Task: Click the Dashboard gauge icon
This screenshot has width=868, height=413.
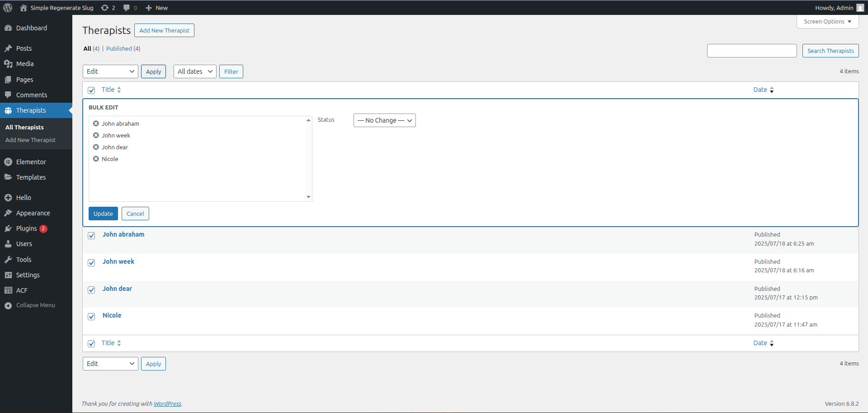Action: [x=8, y=28]
